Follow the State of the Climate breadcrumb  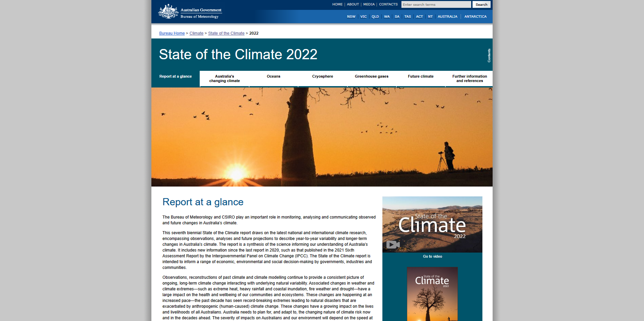(226, 33)
